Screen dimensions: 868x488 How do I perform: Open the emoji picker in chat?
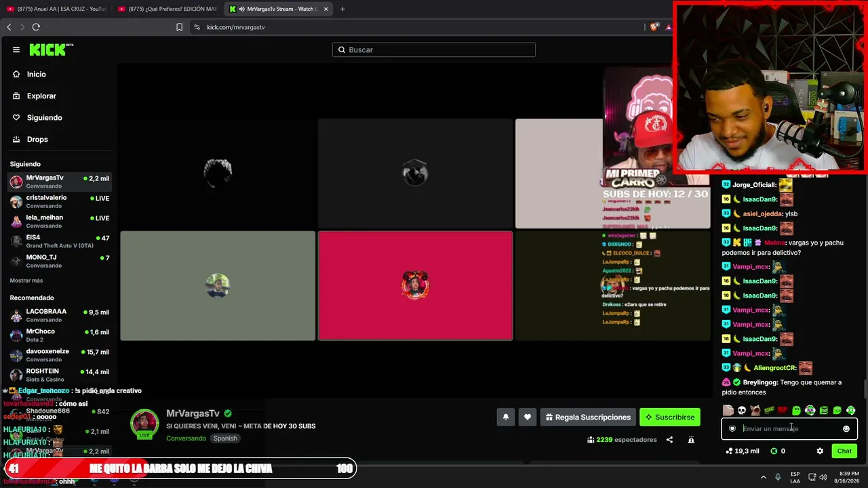coord(846,428)
